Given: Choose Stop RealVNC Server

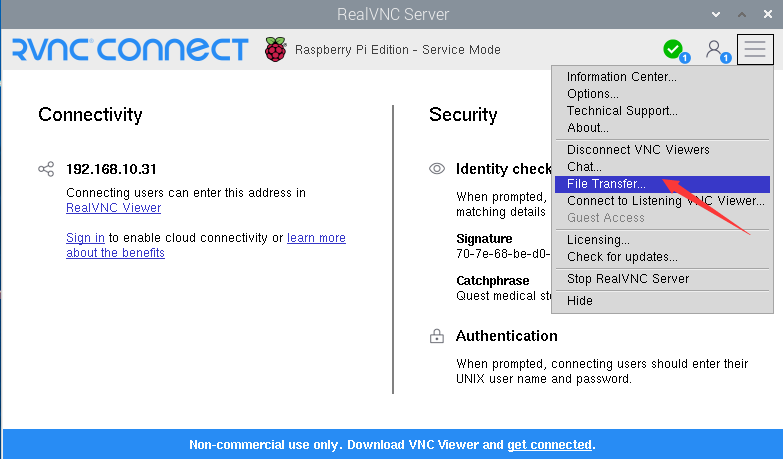Looking at the screenshot, I should (x=662, y=279).
